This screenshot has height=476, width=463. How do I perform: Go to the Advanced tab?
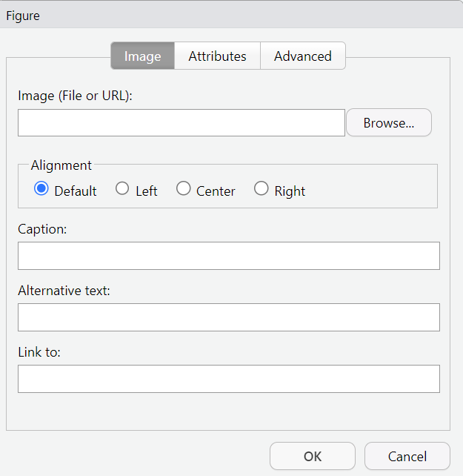pos(303,56)
